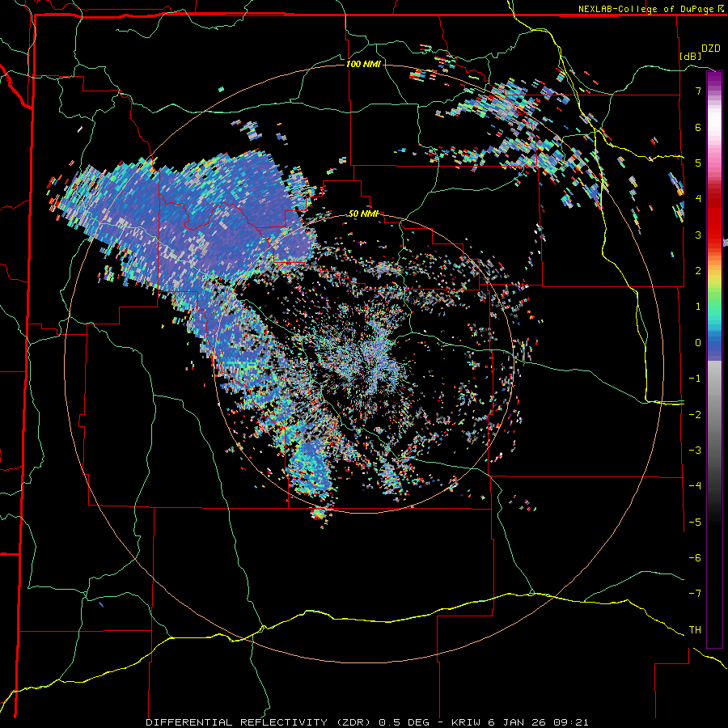Click the 09:21 timestamp
Image resolution: width=728 pixels, height=728 pixels.
(571, 722)
